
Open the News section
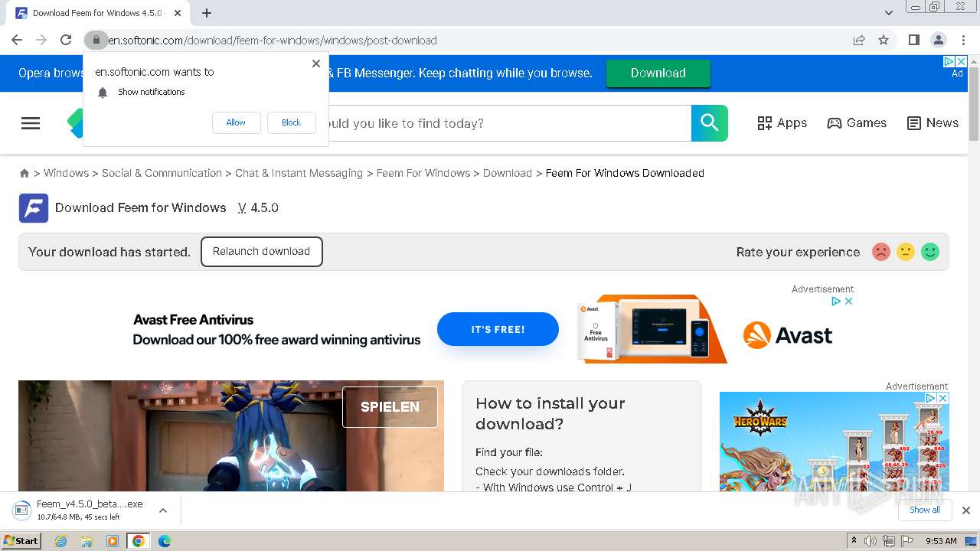tap(933, 123)
